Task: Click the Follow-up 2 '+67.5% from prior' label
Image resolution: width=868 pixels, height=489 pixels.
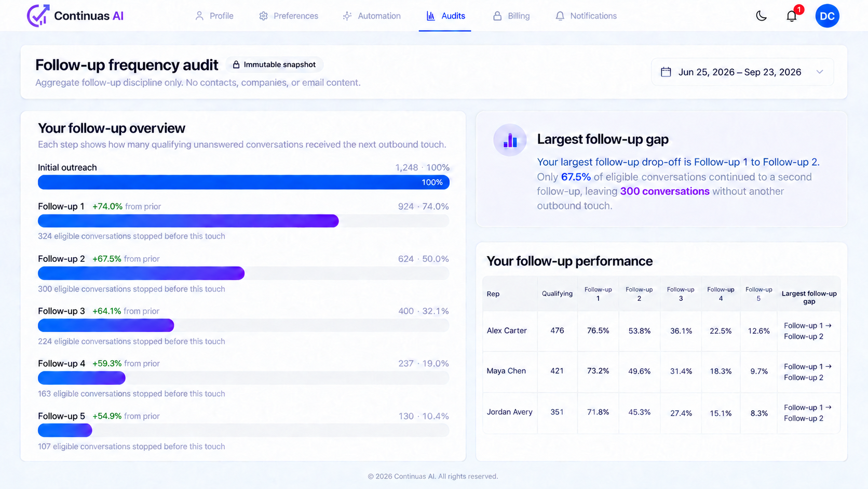Action: tap(126, 259)
